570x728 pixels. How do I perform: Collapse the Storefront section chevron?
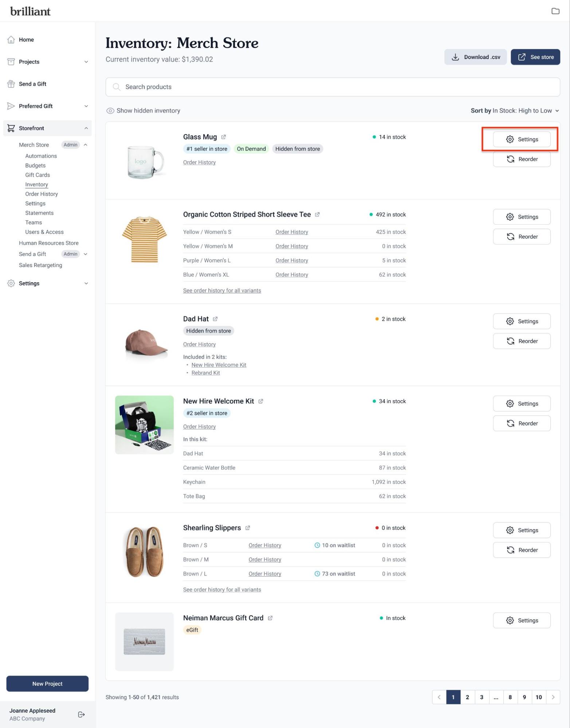[x=86, y=128]
